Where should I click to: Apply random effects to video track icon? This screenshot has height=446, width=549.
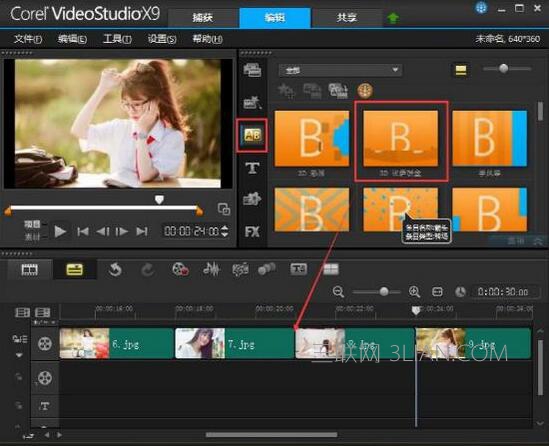click(338, 91)
